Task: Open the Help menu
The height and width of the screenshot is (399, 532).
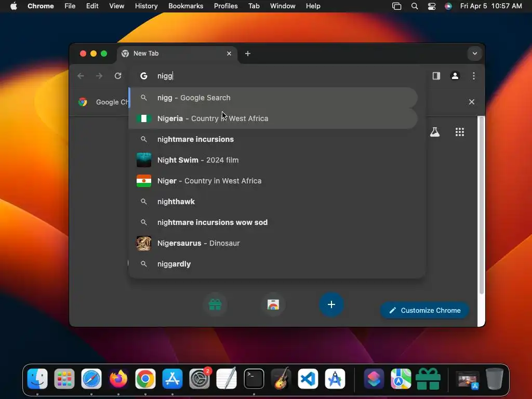Action: 313,6
